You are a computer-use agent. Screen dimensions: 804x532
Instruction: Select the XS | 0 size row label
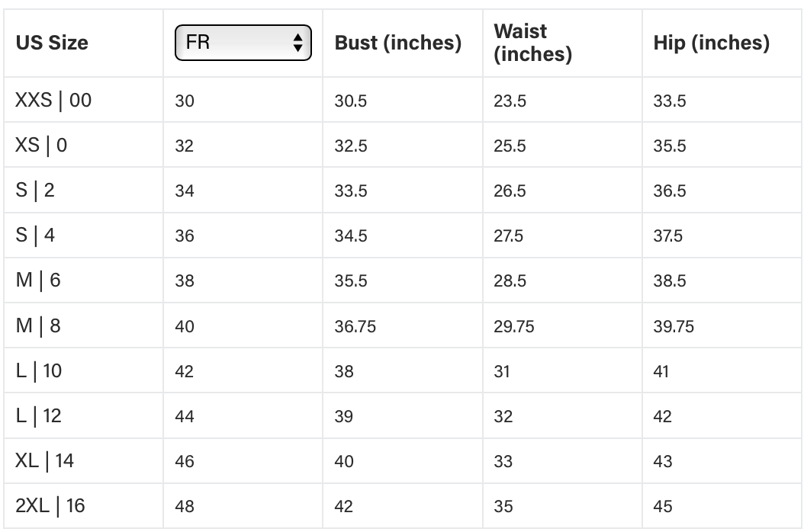pyautogui.click(x=41, y=145)
